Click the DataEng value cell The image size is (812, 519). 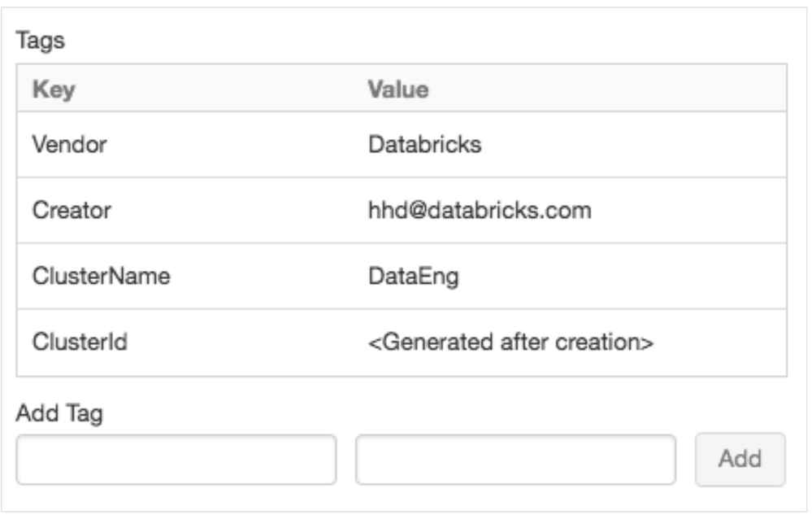click(414, 276)
